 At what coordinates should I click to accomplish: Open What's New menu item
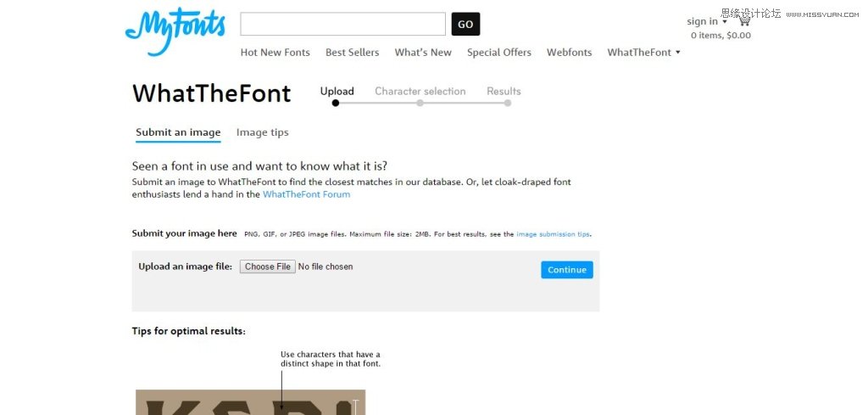423,53
